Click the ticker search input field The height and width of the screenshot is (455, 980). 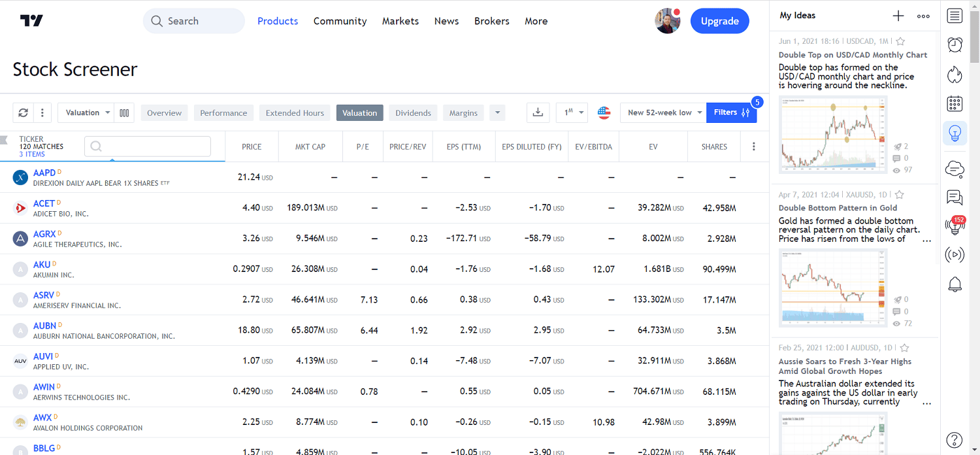[x=148, y=146]
